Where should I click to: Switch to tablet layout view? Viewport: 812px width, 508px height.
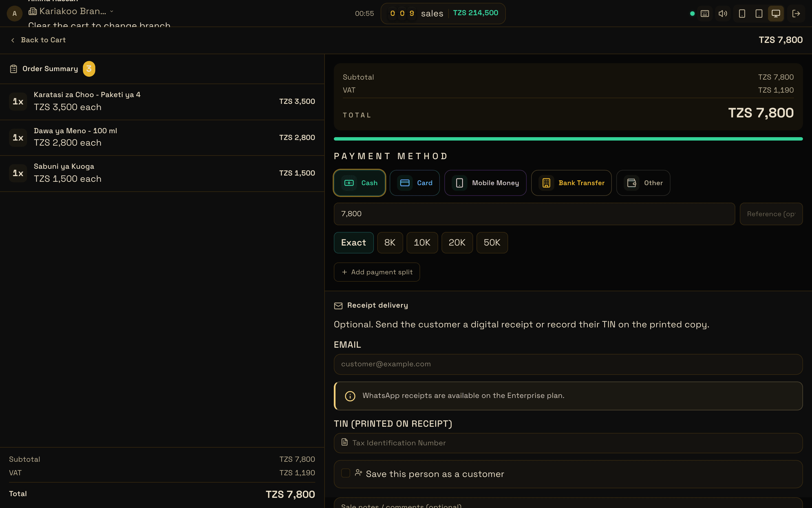tap(759, 14)
